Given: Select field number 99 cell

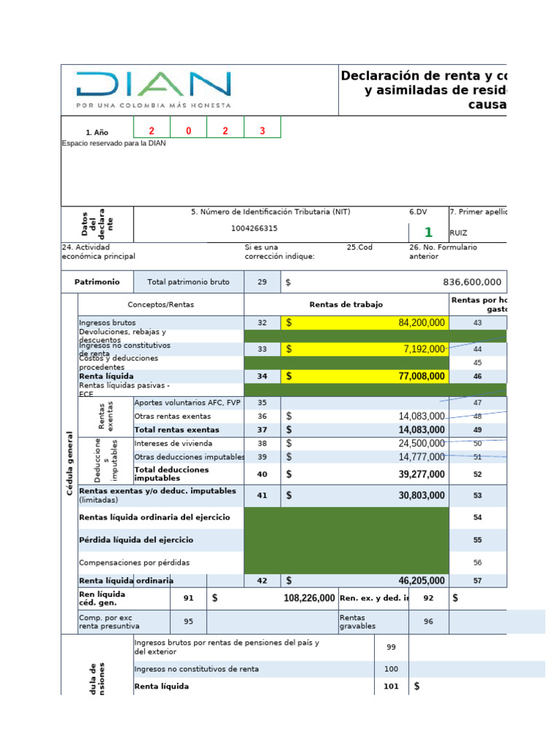Looking at the screenshot, I should [x=392, y=647].
